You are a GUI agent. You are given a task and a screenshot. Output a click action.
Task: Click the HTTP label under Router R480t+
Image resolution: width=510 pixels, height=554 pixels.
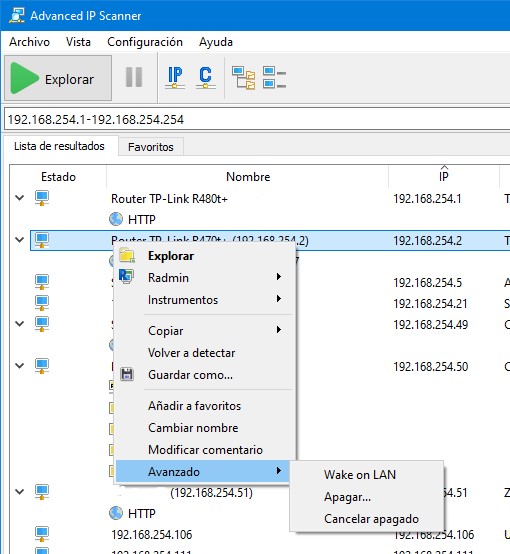tap(141, 219)
